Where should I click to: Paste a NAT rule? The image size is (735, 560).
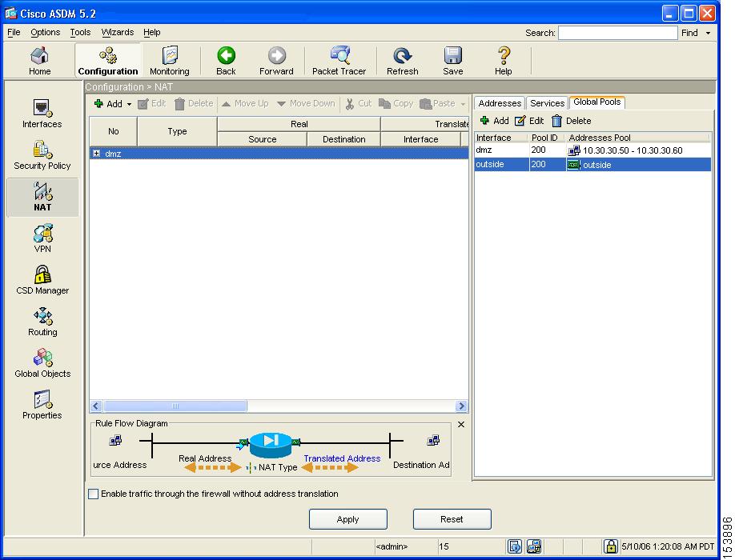pyautogui.click(x=437, y=103)
